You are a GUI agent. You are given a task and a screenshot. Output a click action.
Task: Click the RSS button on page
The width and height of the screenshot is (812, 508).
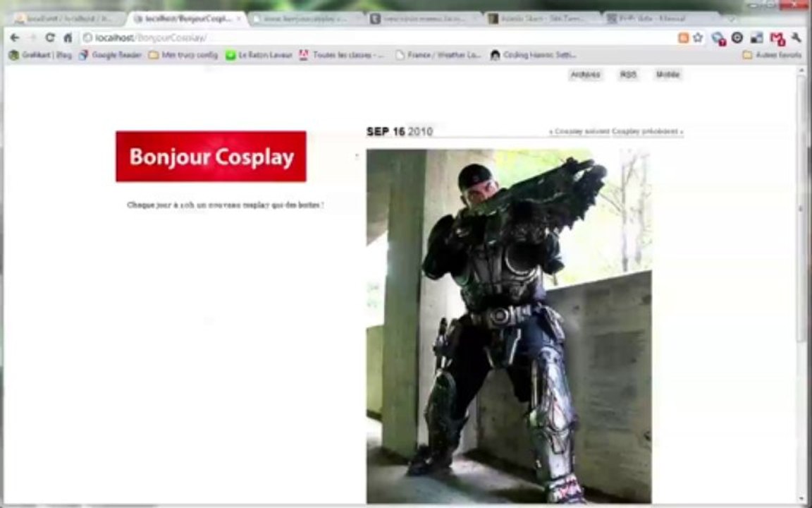(628, 75)
